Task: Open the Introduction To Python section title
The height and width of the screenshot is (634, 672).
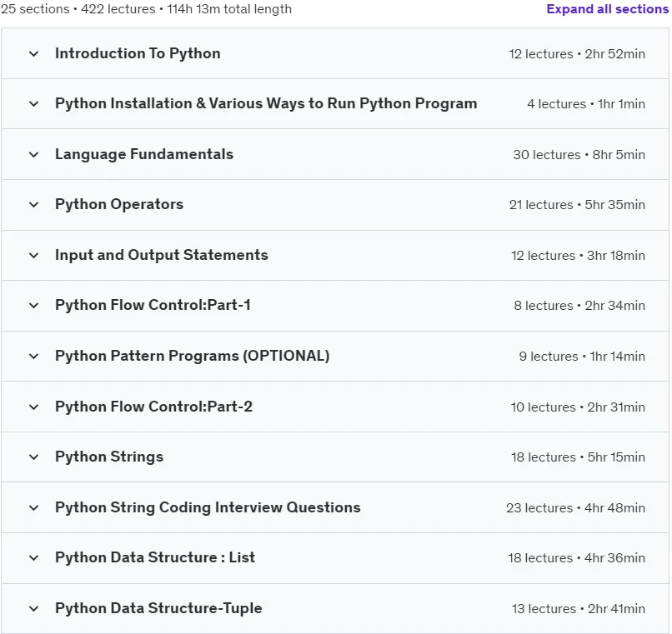Action: [138, 53]
